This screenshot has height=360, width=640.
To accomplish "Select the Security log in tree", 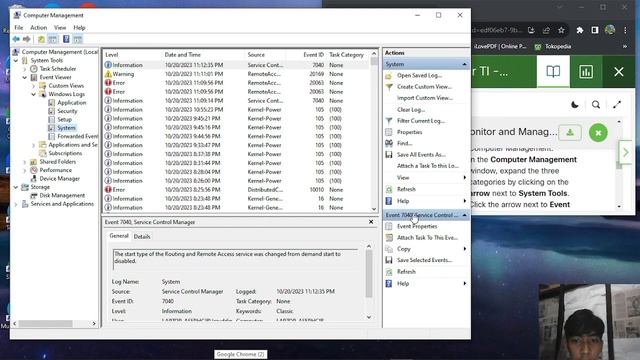I will 67,111.
